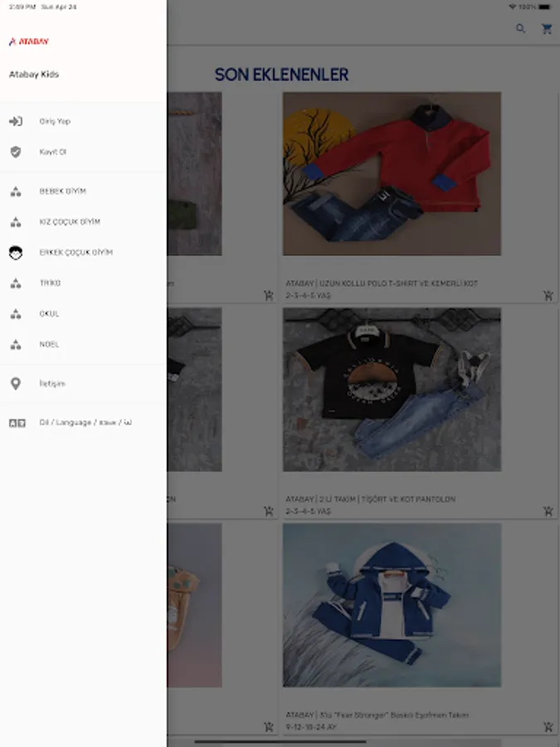
Task: Click the category icon beside TRİKO
Action: tap(16, 284)
